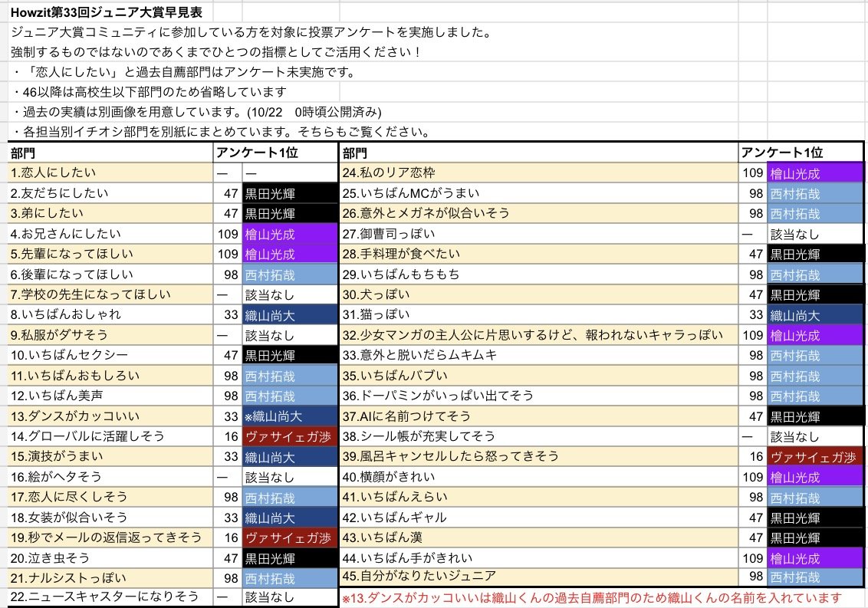Click ヴァサイェガ渉 in row 14.グローバルに活躍しそう
This screenshot has width=868, height=608.
(x=290, y=436)
